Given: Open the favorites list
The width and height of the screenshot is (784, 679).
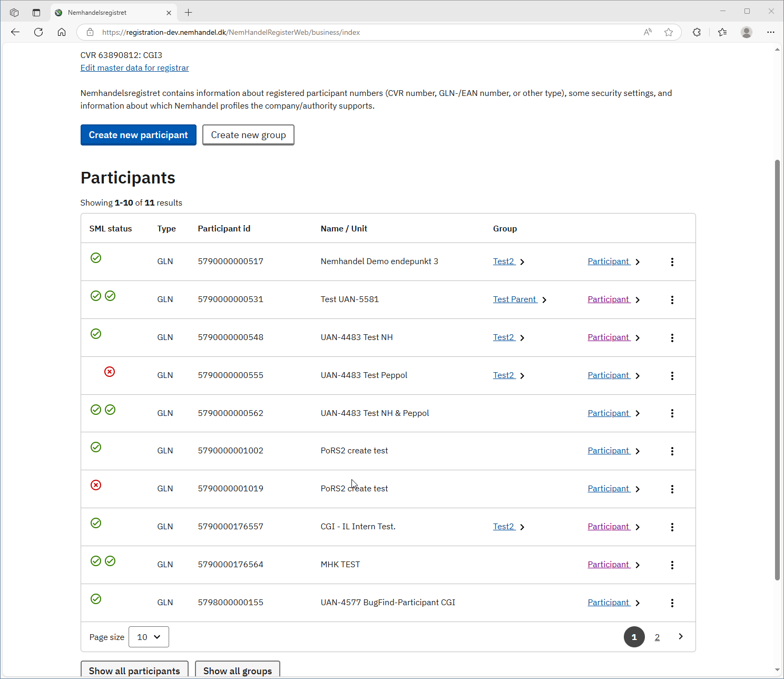Looking at the screenshot, I should 722,32.
